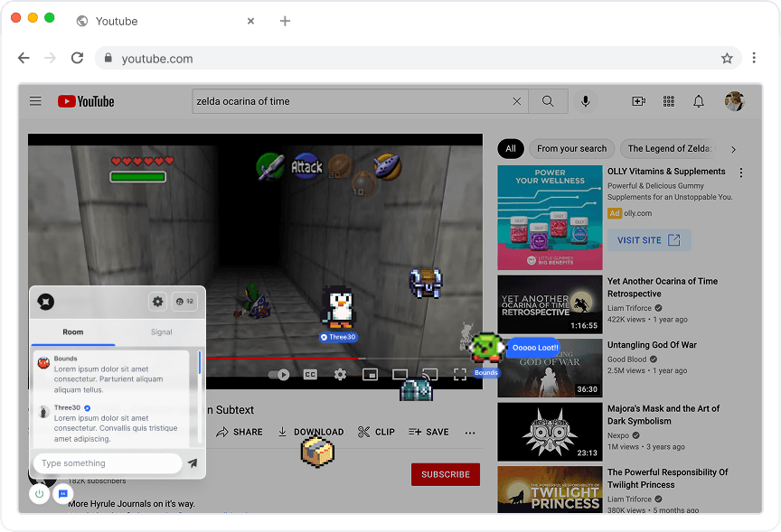781x532 pixels.
Task: Click the CLIP scissors button
Action: click(376, 432)
